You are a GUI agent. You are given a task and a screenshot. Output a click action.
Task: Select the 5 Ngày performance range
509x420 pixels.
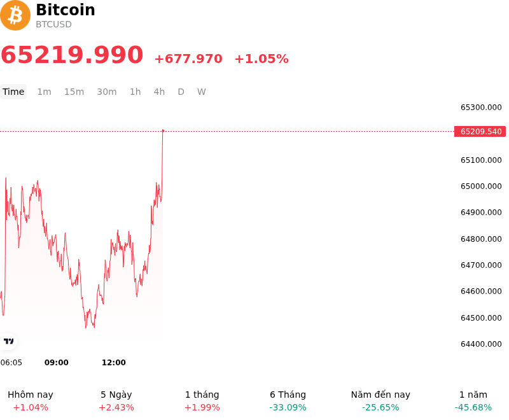116,401
